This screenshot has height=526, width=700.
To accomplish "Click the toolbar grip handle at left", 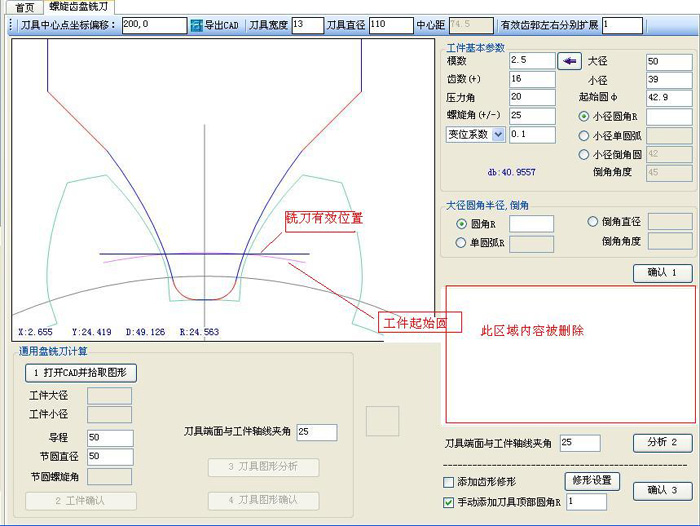I will coord(11,25).
